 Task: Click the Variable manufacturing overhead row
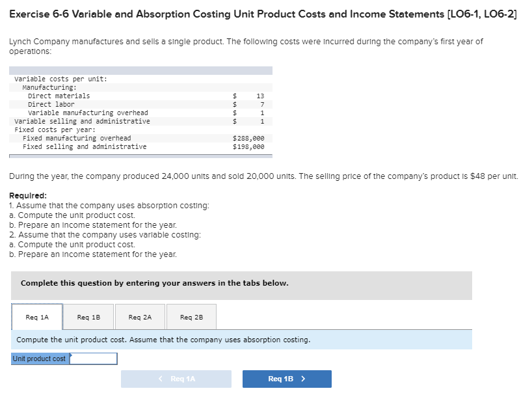click(x=140, y=113)
